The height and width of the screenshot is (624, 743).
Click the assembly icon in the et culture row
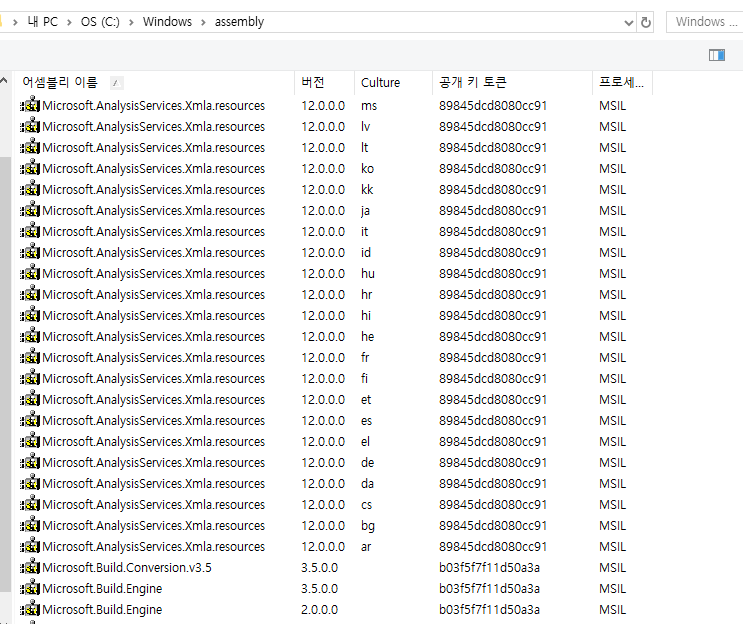coord(30,399)
